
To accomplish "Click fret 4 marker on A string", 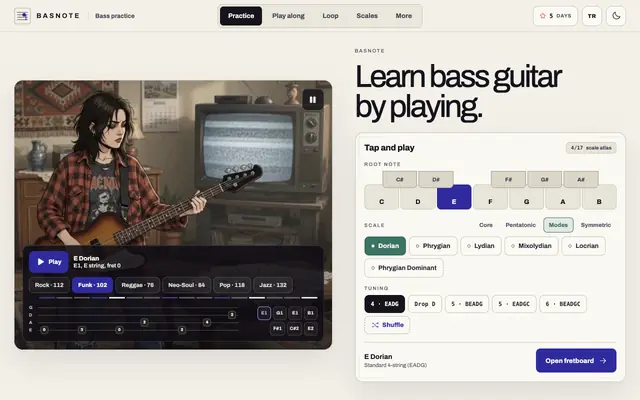I will click(x=207, y=322).
